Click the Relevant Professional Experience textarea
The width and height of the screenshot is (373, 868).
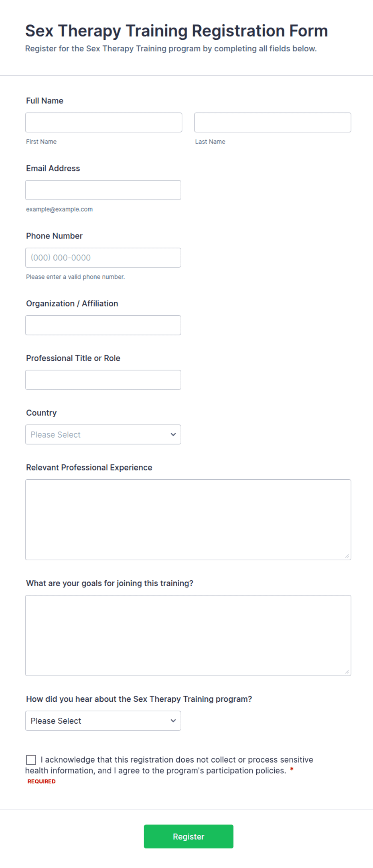188,520
